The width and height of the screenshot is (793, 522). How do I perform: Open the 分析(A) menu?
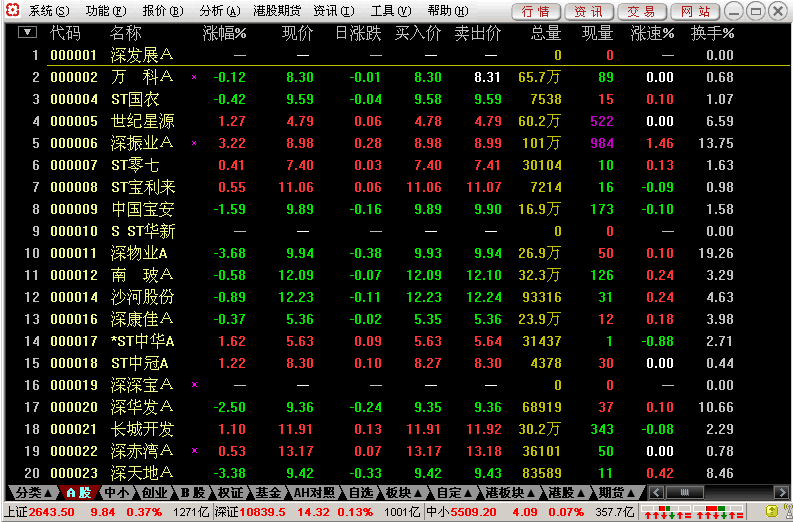tap(220, 11)
